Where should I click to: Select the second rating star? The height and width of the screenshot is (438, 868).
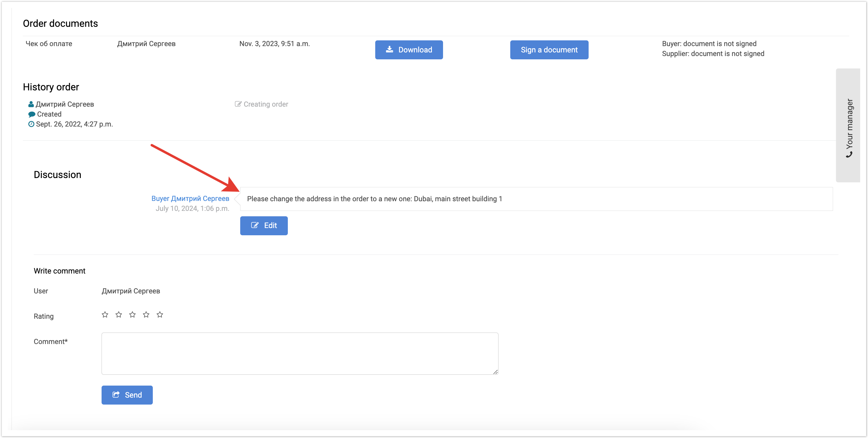click(119, 314)
